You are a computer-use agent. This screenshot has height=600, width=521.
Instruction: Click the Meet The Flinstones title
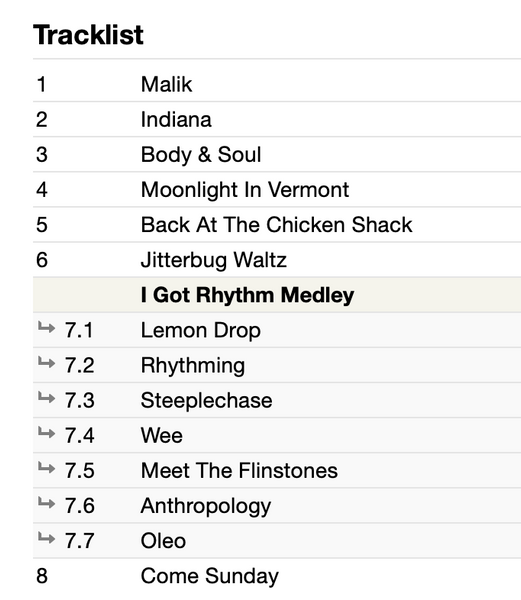pyautogui.click(x=239, y=471)
